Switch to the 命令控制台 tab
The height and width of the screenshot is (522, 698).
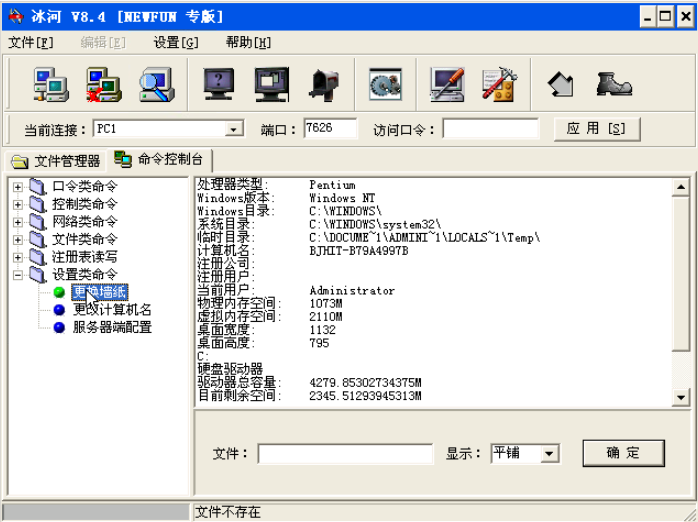160,159
